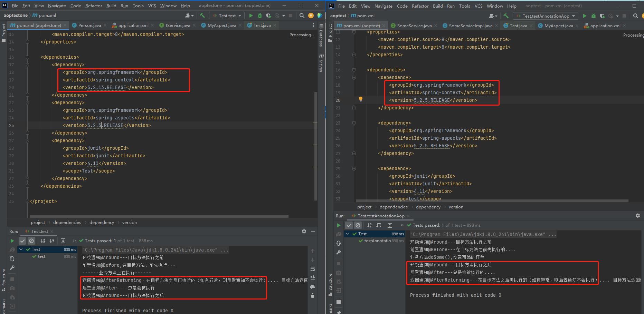Screen dimensions: 644x314
Task: Toggle Project tool window in aoptest sidebar
Action: click(330, 33)
